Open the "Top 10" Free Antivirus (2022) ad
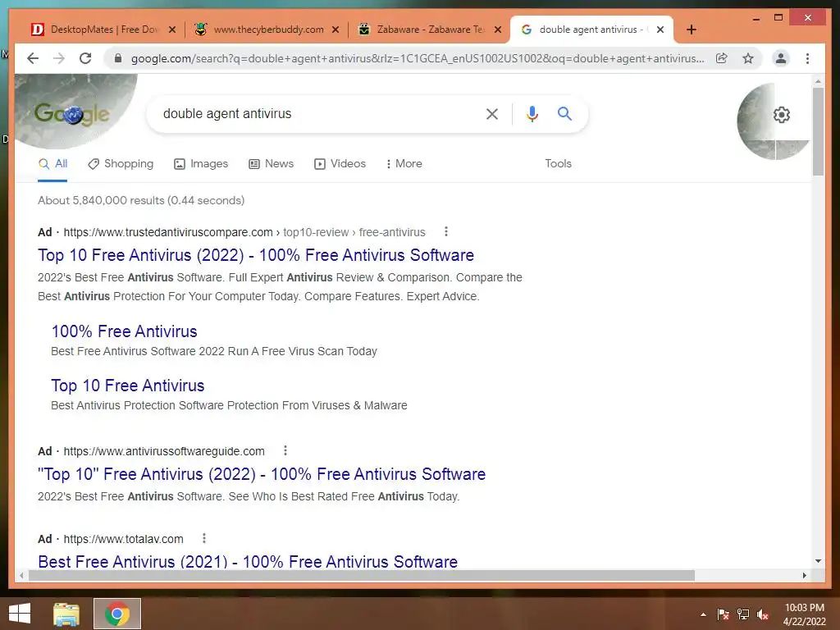The height and width of the screenshot is (630, 840). coord(262,474)
